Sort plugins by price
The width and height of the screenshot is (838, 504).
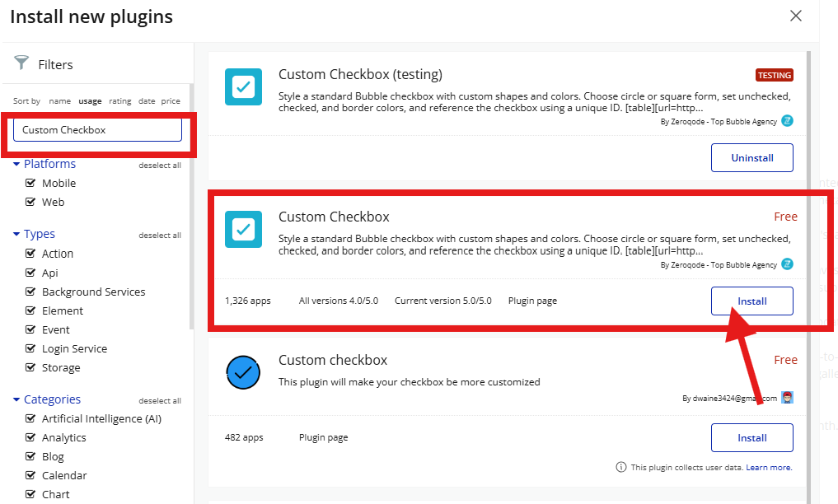pos(171,101)
